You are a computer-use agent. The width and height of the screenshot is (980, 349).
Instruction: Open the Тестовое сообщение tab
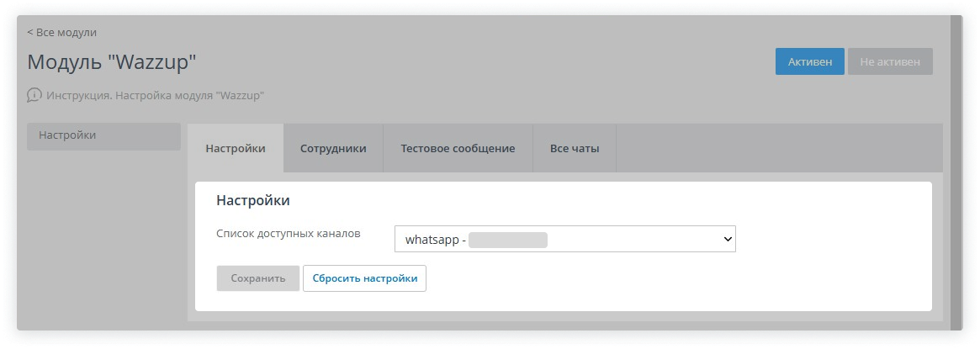pyautogui.click(x=458, y=148)
